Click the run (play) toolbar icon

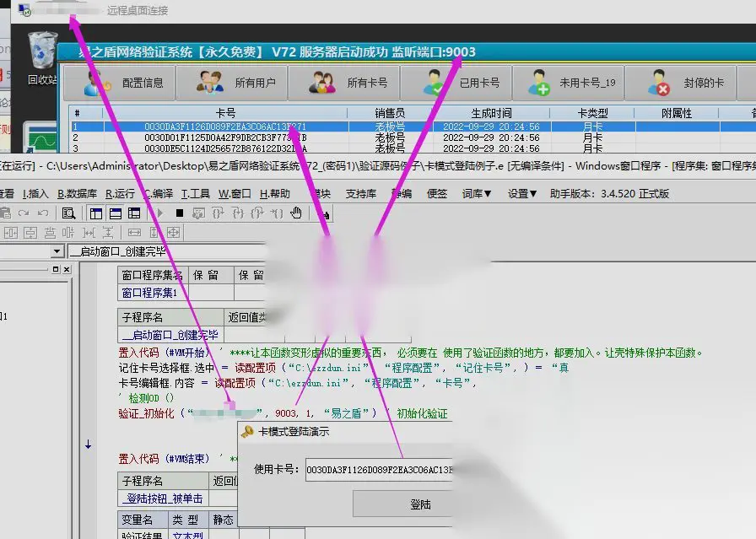(160, 213)
